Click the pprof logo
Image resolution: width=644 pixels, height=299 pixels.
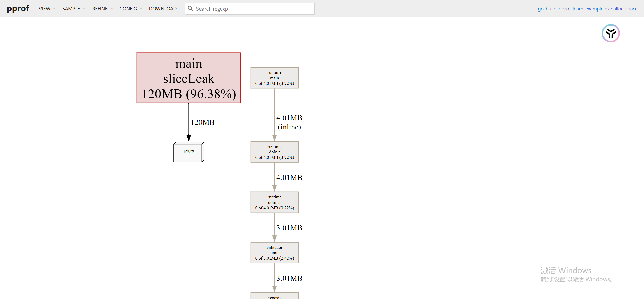[x=18, y=9]
